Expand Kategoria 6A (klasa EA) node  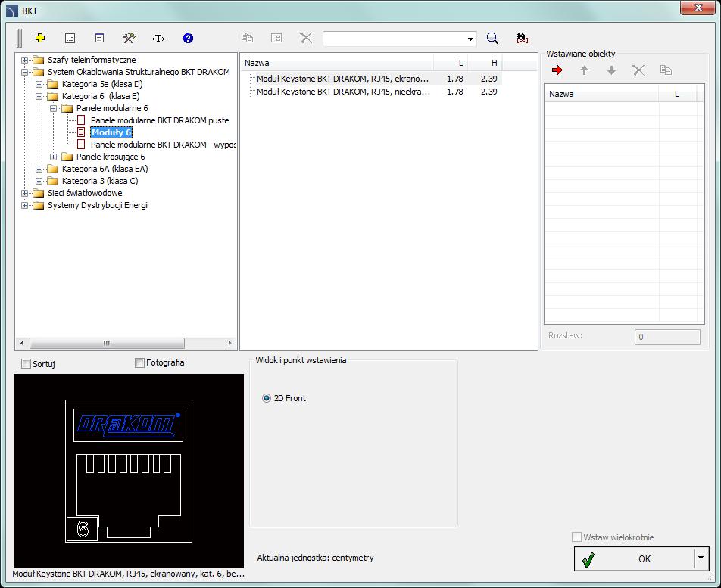click(x=39, y=169)
